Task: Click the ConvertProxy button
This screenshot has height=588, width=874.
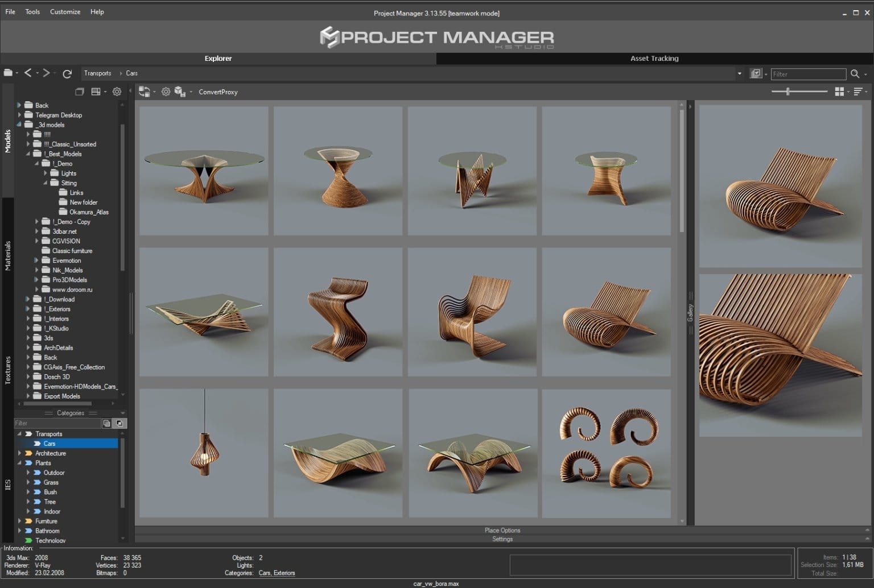Action: [218, 92]
